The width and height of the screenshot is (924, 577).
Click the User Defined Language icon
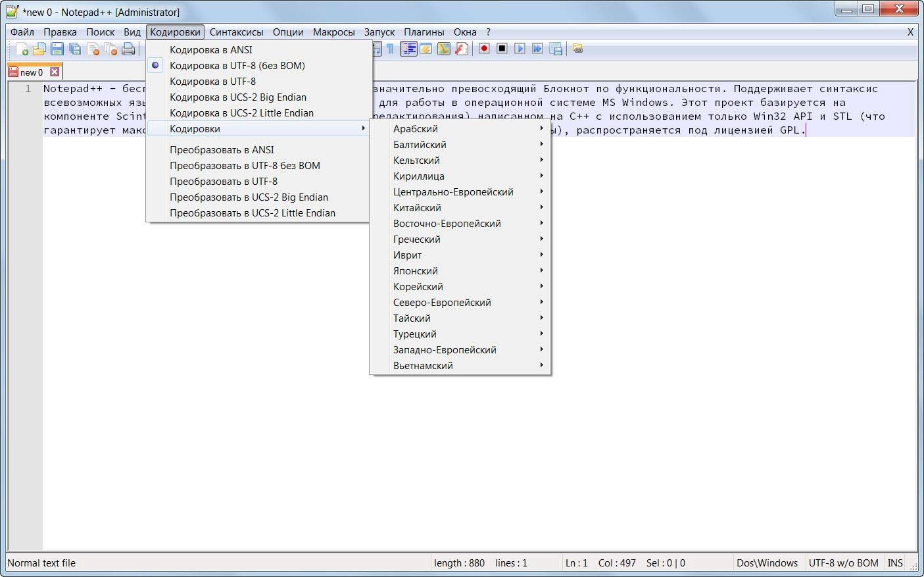426,49
